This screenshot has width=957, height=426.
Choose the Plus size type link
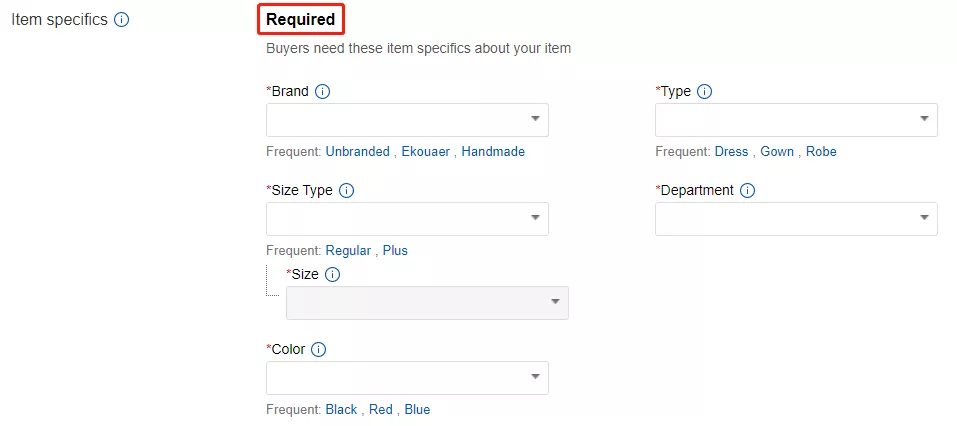[395, 251]
